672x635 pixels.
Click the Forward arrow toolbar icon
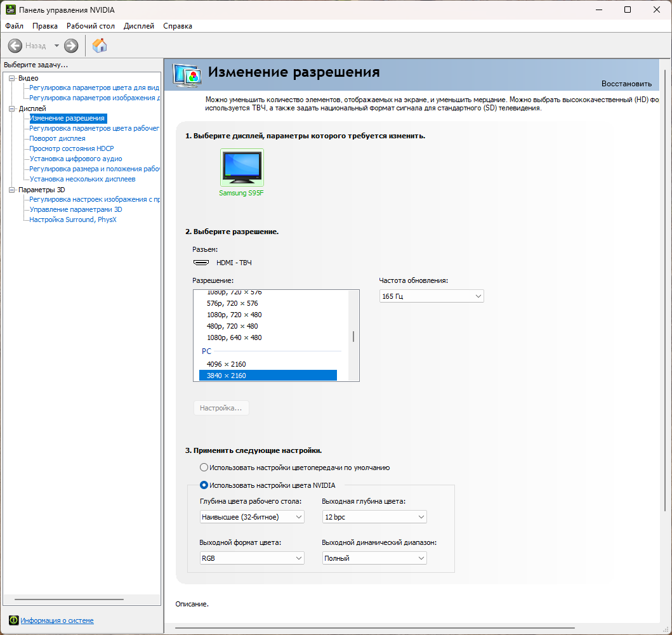(71, 46)
